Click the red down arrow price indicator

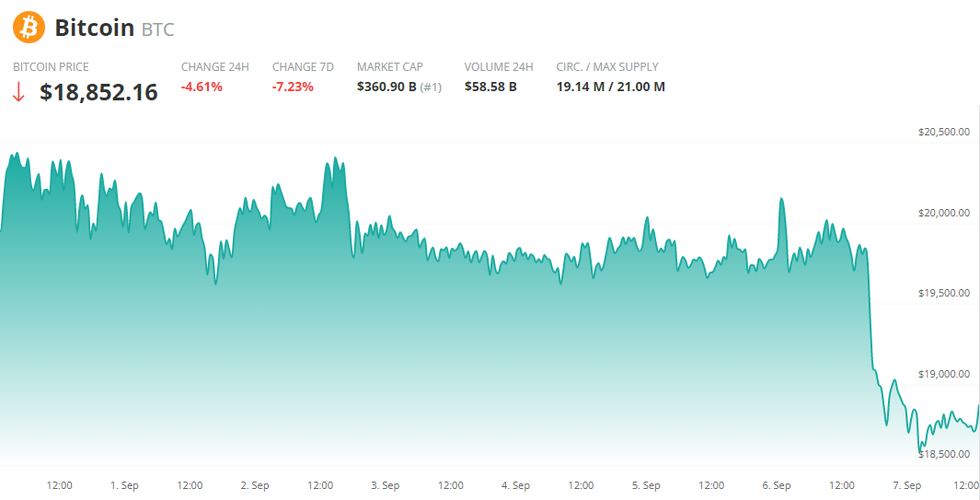click(x=18, y=92)
